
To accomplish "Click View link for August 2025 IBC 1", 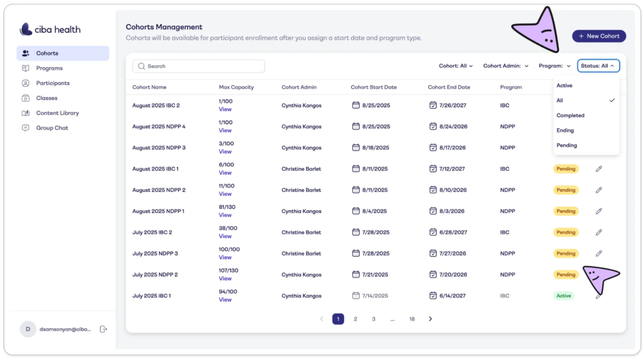I will coord(225,172).
